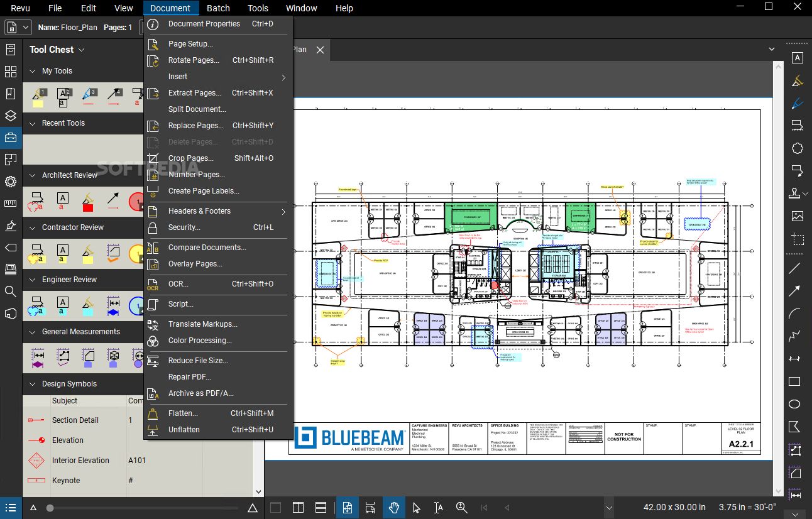The image size is (812, 519).
Task: Collapse the Recent Tools section
Action: (32, 123)
